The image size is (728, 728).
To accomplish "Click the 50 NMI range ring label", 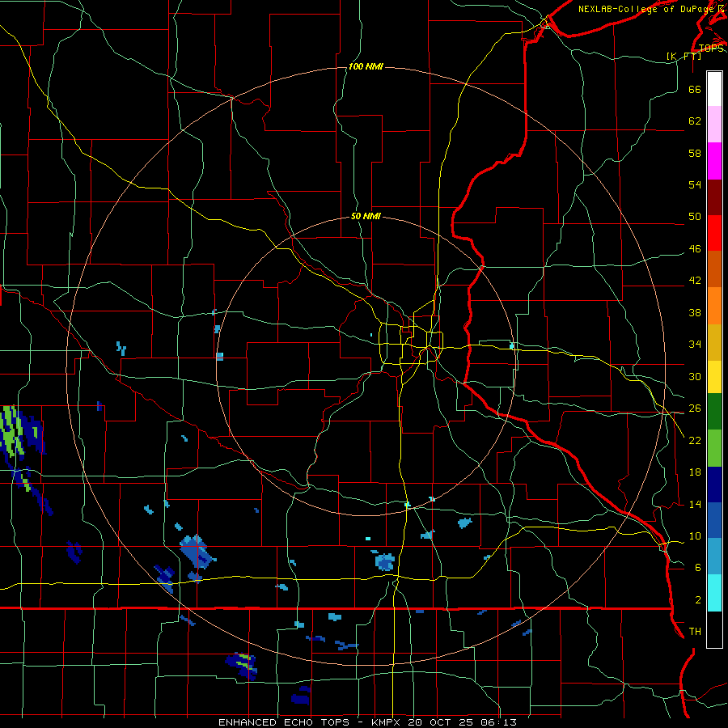I will pos(366,216).
